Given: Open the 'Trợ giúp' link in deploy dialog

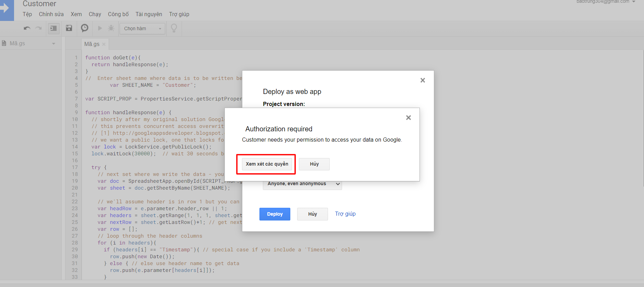Looking at the screenshot, I should point(345,214).
